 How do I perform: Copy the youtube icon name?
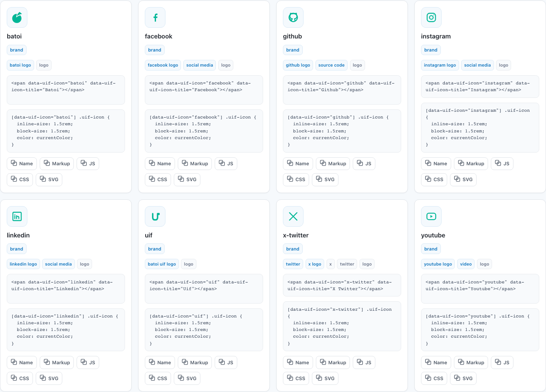click(436, 363)
